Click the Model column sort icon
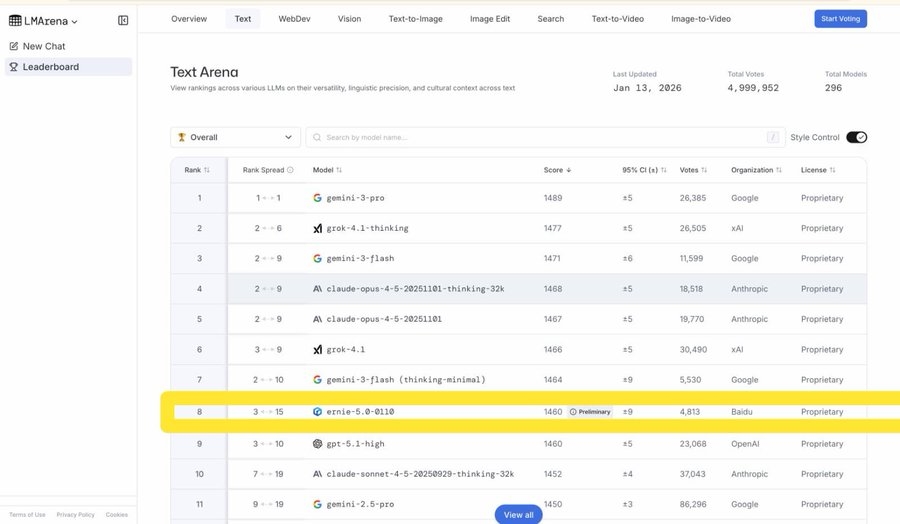The height and width of the screenshot is (524, 900). [339, 170]
